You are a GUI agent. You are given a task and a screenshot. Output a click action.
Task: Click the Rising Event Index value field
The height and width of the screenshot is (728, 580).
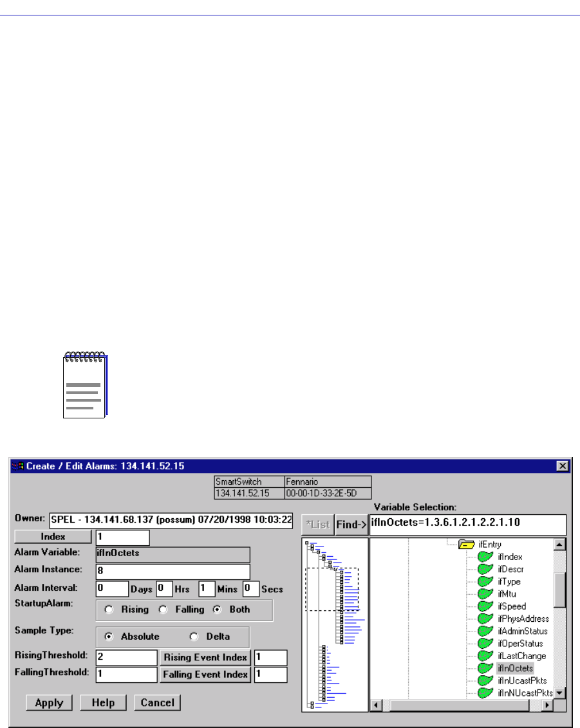(x=271, y=657)
